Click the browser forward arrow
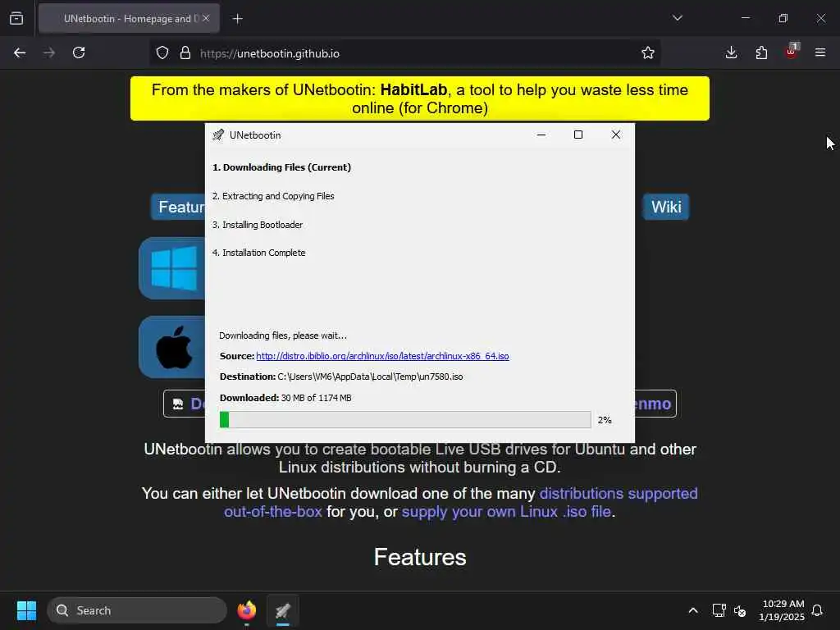This screenshot has height=630, width=840. pyautogui.click(x=48, y=53)
